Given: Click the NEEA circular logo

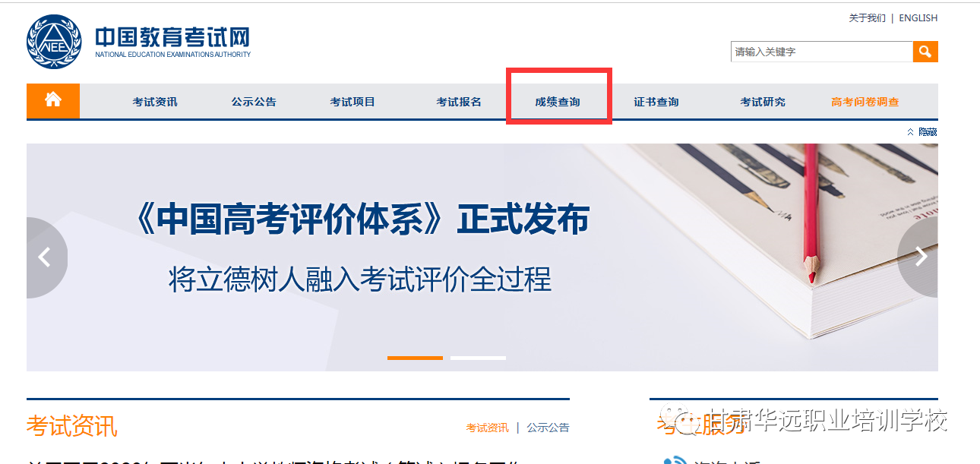Looking at the screenshot, I should pos(52,42).
